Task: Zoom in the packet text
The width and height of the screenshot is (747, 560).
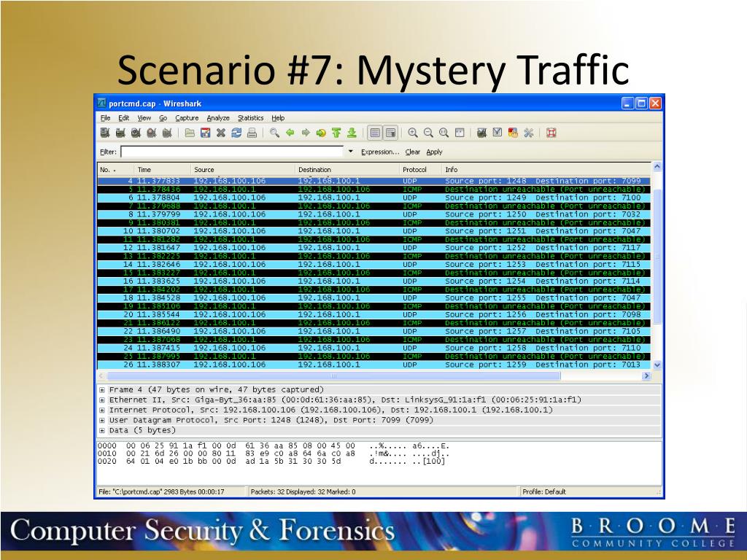Action: click(413, 133)
